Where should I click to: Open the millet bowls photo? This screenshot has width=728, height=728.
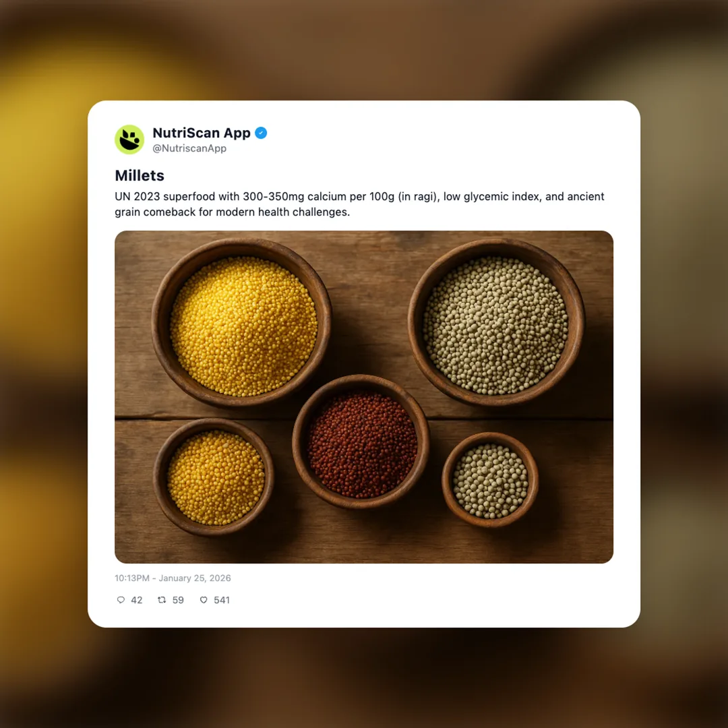(x=364, y=397)
